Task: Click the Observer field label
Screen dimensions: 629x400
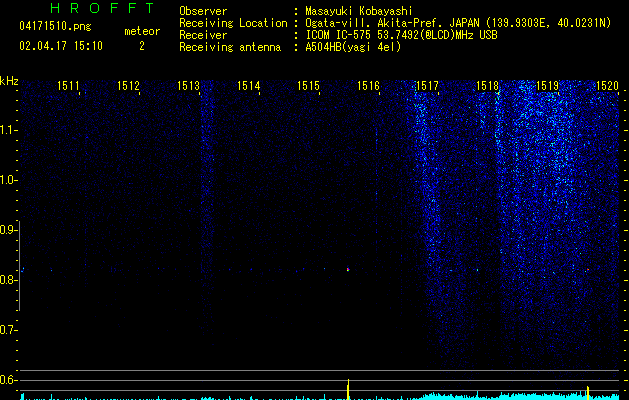Action: click(x=203, y=11)
